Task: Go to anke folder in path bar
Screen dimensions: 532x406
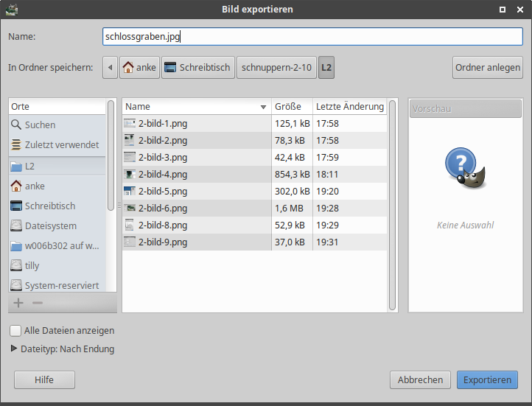Action: (139, 68)
